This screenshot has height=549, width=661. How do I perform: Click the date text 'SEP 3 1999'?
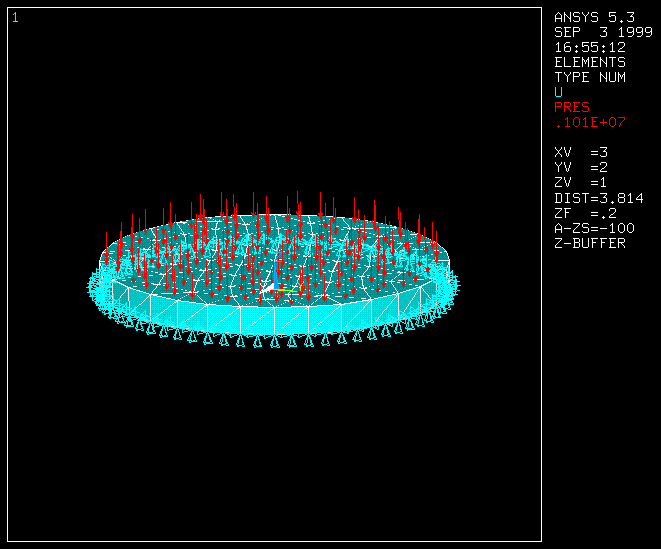pos(603,32)
